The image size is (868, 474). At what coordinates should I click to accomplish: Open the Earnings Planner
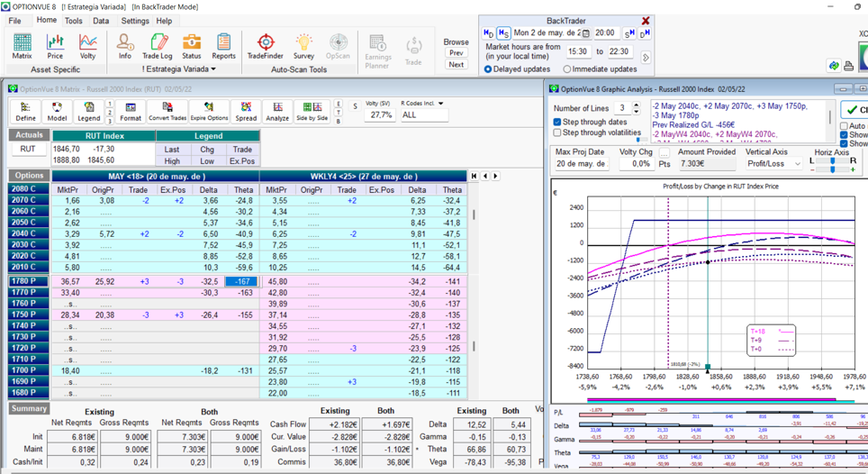tap(377, 51)
